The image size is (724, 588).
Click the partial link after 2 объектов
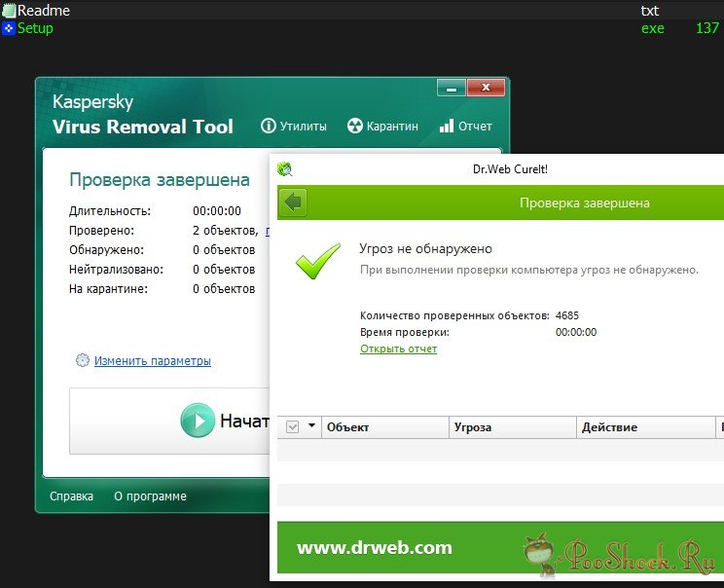(x=267, y=231)
